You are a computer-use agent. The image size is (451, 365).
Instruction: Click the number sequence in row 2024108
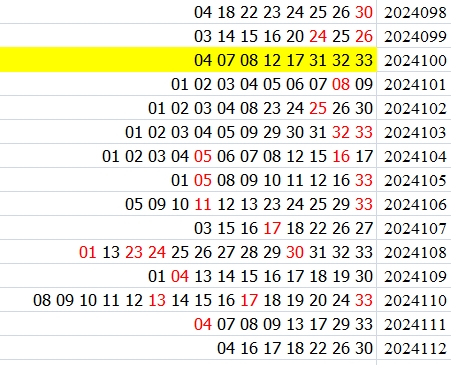(x=226, y=252)
